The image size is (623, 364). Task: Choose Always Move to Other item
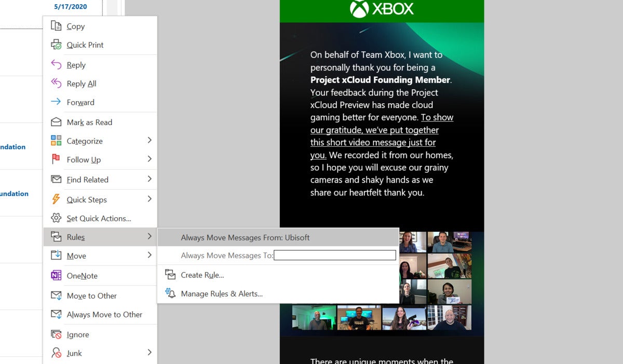pyautogui.click(x=100, y=314)
